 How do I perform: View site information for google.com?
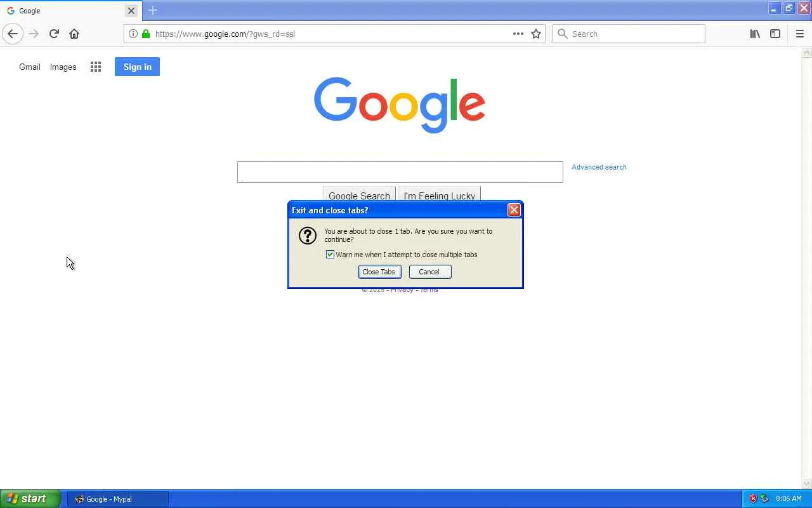click(x=133, y=34)
